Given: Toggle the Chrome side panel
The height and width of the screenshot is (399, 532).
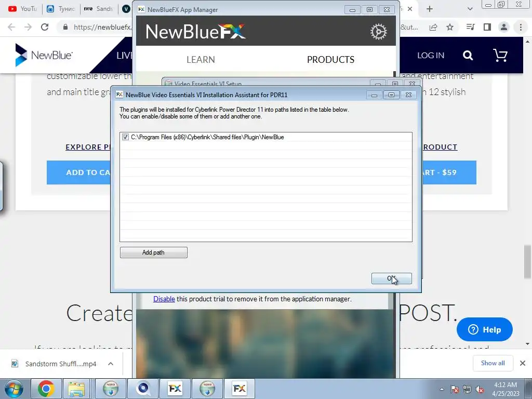Looking at the screenshot, I should [487, 27].
